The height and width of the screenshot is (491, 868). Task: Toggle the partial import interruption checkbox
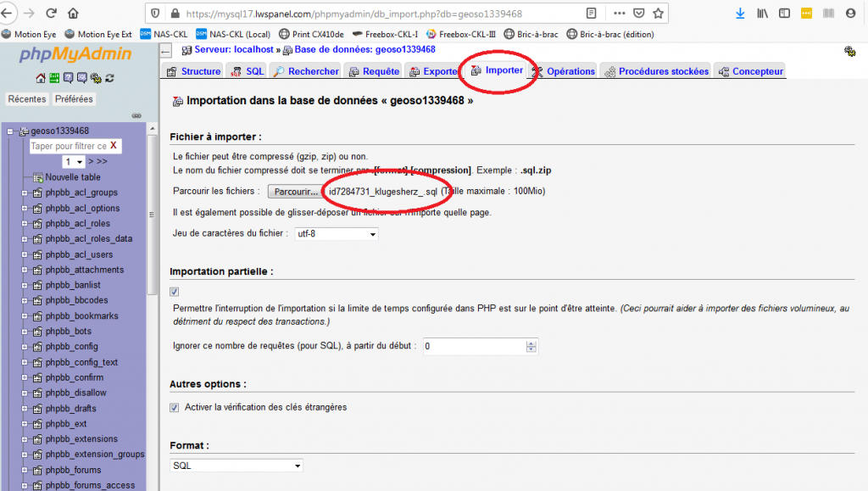[x=175, y=292]
